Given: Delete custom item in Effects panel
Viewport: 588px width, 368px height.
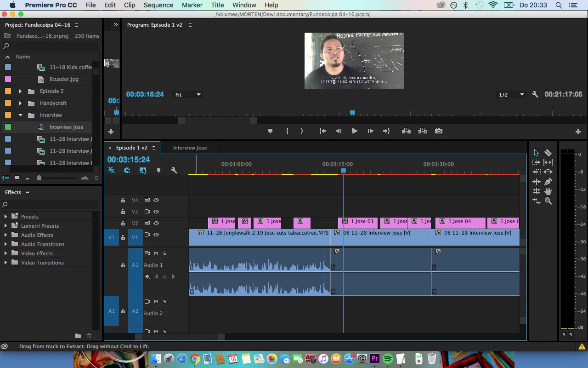Looking at the screenshot, I should click(x=89, y=336).
